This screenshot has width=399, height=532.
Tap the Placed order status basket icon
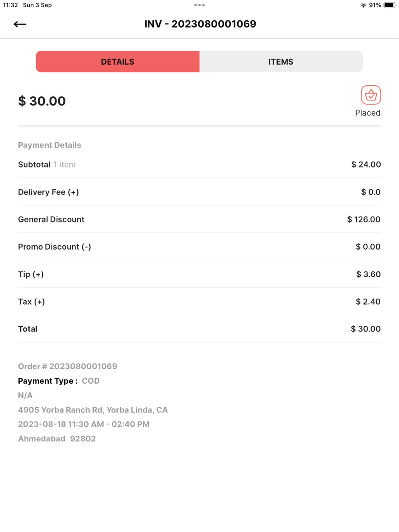click(371, 95)
